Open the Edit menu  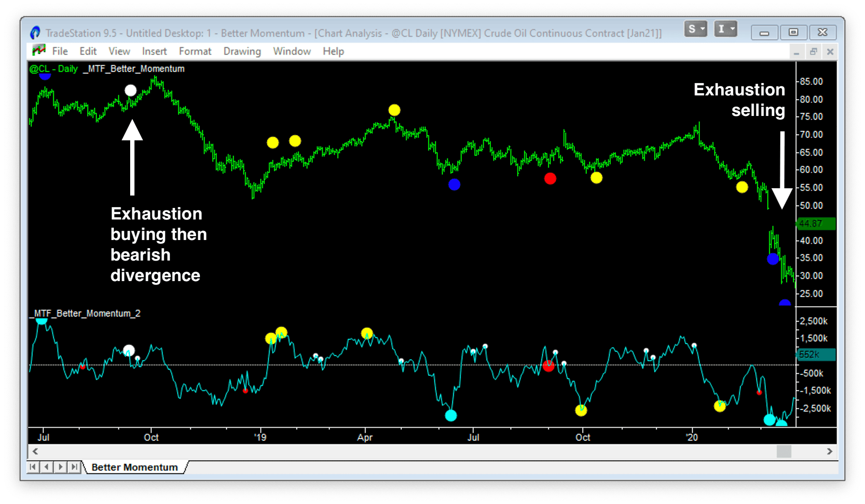coord(86,51)
